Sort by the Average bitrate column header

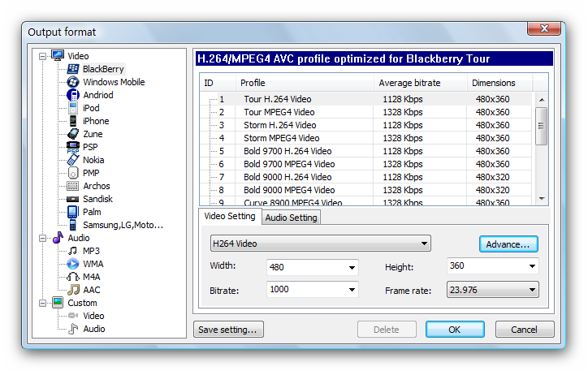pyautogui.click(x=421, y=83)
